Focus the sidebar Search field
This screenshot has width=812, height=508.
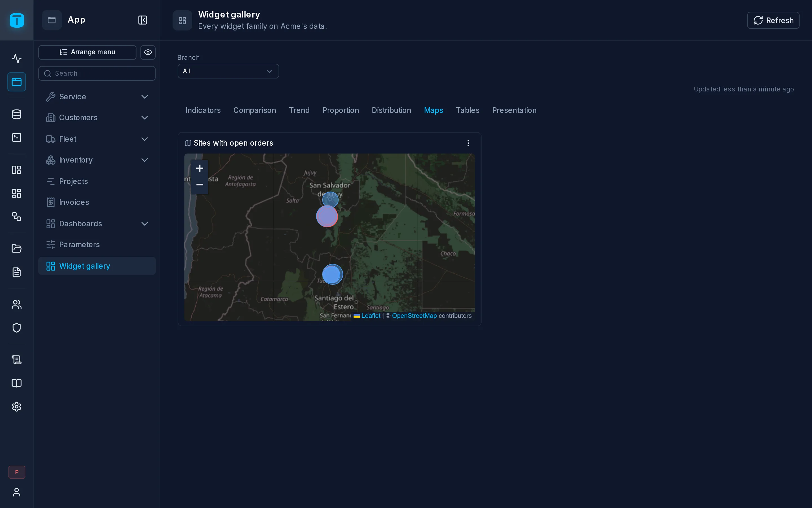point(97,73)
